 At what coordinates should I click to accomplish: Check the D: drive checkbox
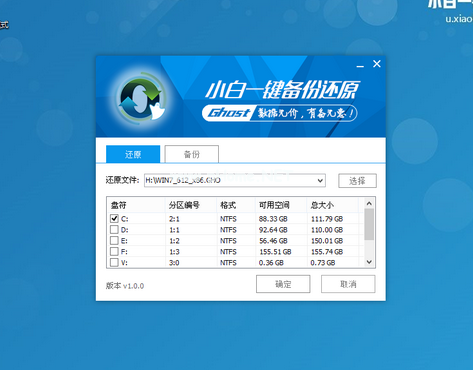tap(114, 229)
